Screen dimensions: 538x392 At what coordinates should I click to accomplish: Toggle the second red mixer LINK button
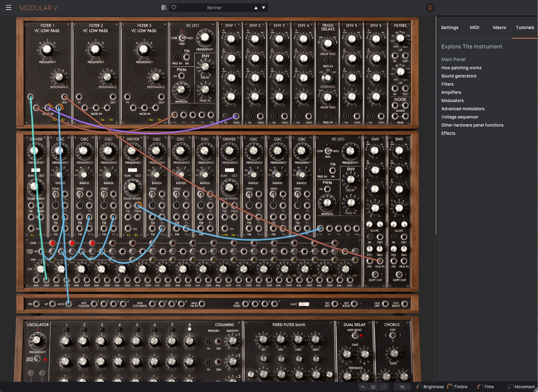(x=72, y=243)
